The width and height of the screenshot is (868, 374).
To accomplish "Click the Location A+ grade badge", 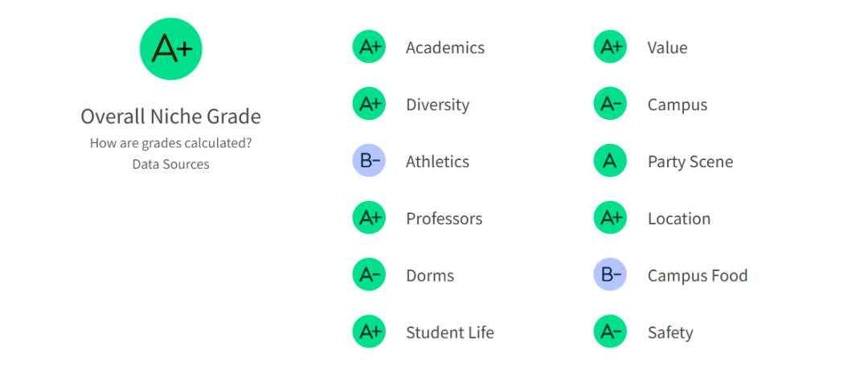I will [610, 219].
